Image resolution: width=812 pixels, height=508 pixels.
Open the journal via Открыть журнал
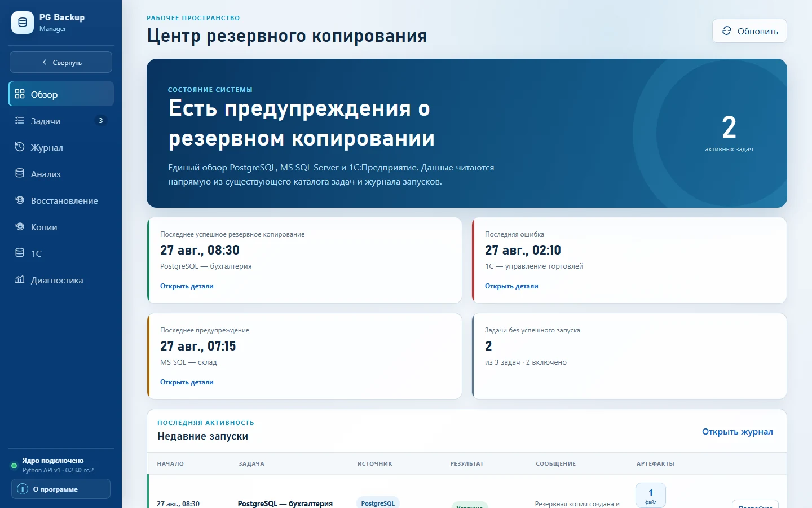tap(737, 432)
